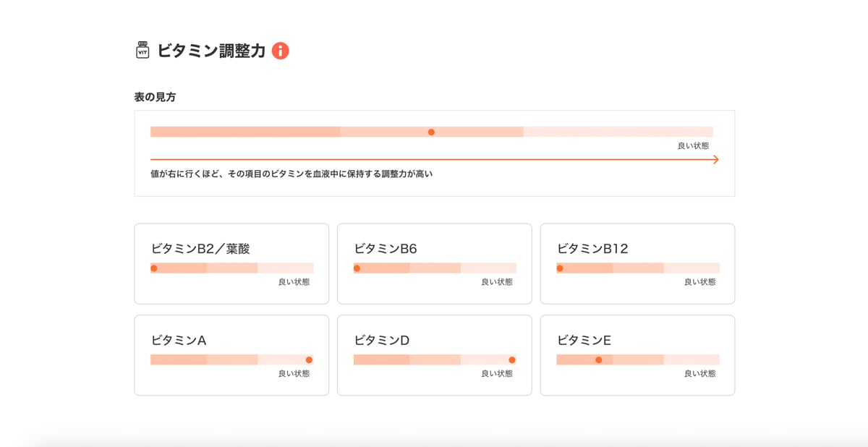Click the legend explanation text about 調整力
Screen dimensions: 868x447
click(292, 174)
